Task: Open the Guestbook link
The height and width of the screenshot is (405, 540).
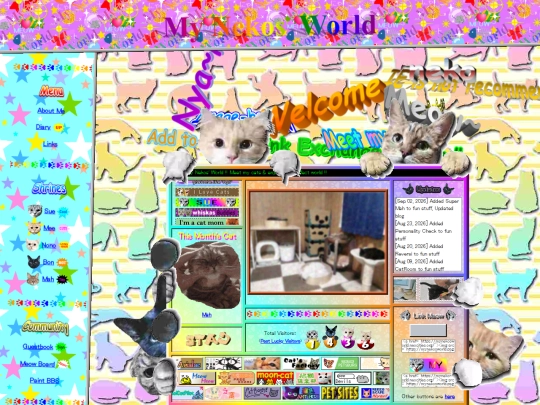Action: 38,346
